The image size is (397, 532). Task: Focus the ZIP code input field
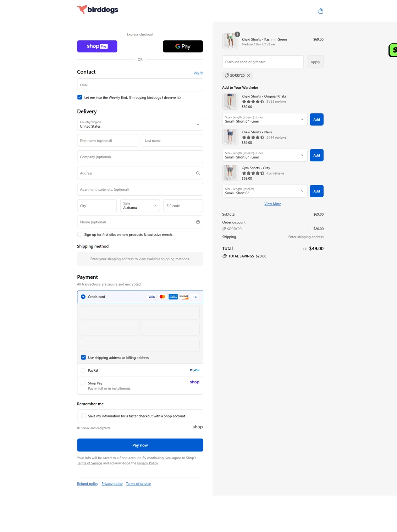[x=183, y=206]
